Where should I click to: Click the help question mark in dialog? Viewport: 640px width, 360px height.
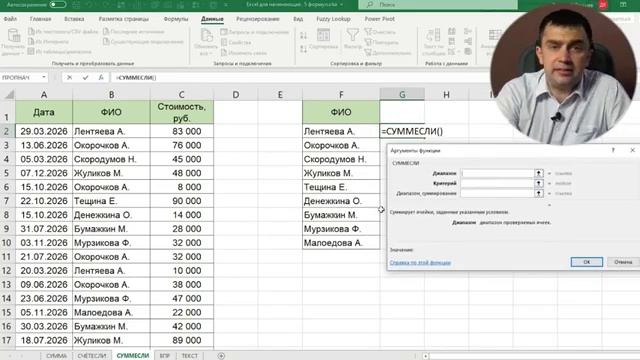point(613,150)
